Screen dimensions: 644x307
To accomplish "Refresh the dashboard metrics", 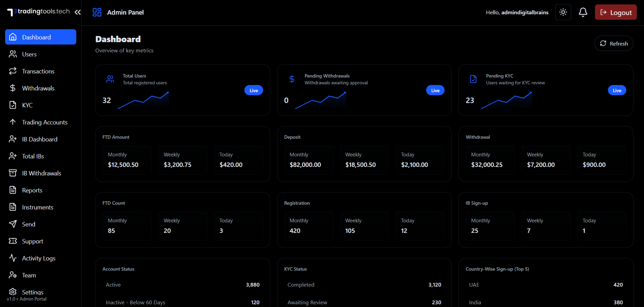I will [613, 44].
